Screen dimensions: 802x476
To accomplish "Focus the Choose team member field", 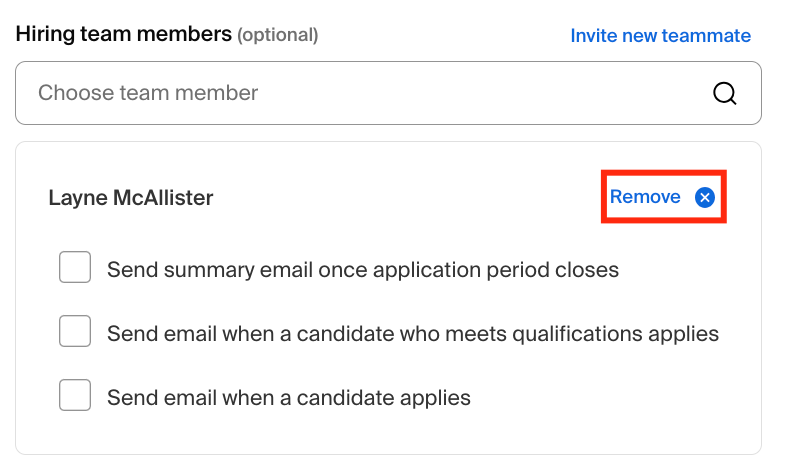I will 388,93.
